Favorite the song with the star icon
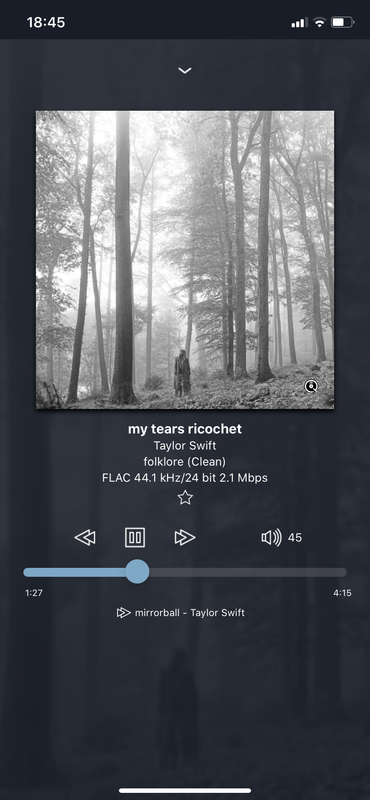370x800 pixels. 185,497
